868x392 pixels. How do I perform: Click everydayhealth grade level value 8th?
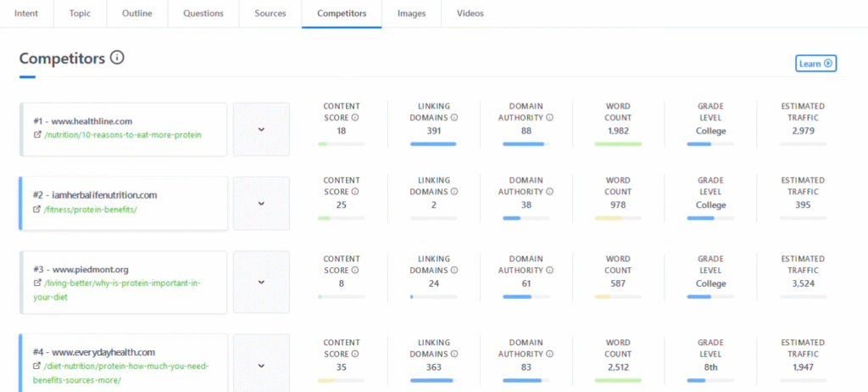(710, 367)
